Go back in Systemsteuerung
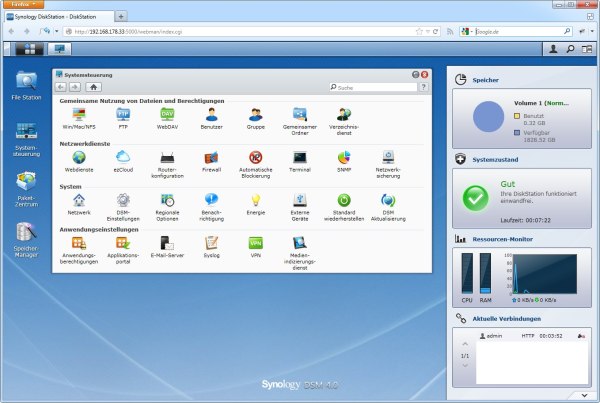 60,87
